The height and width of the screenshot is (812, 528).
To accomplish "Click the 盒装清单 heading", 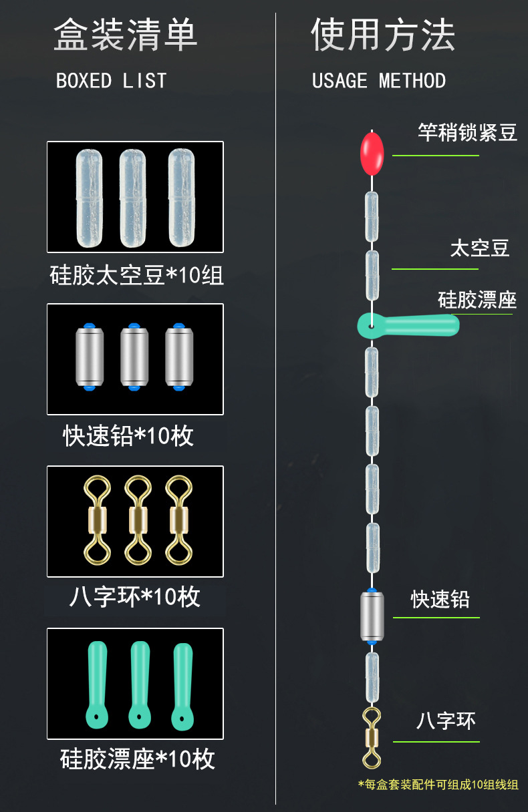I will coord(126,35).
